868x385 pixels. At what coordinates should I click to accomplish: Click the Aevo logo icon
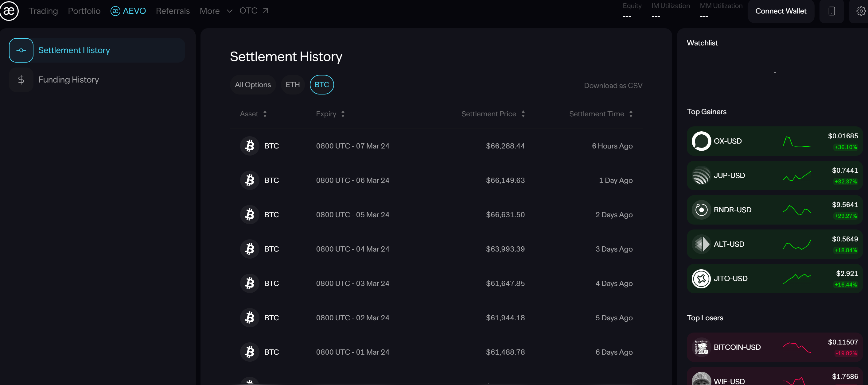[x=9, y=11]
